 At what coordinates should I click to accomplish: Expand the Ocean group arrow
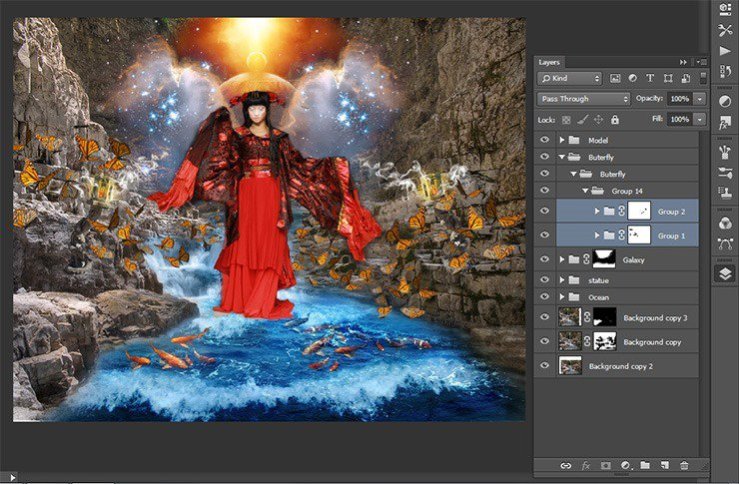coord(562,297)
